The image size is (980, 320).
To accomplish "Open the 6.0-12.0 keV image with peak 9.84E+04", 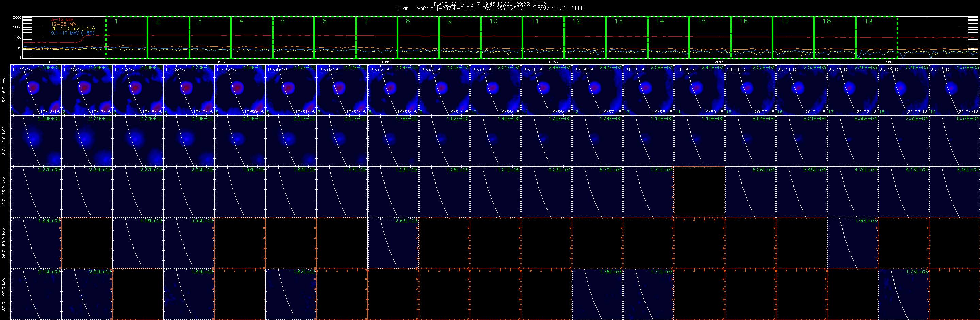I will (x=750, y=141).
